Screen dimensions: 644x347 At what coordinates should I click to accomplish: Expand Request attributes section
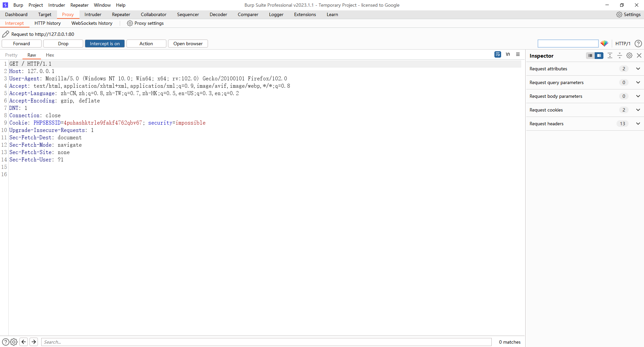click(585, 69)
